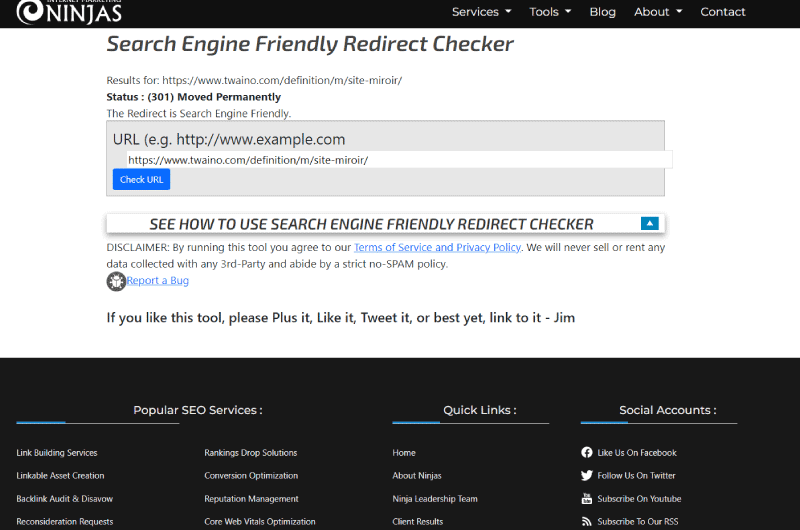
Task: Open the Reputation Management link
Action: pyautogui.click(x=251, y=498)
